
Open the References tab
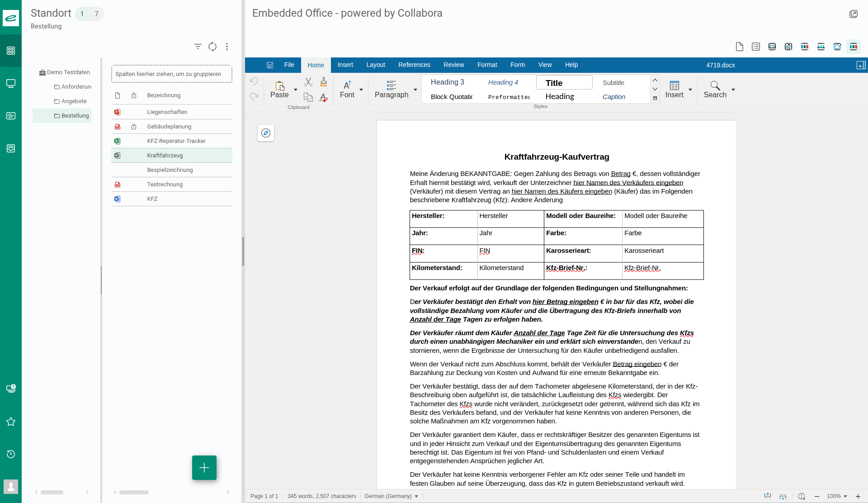(x=414, y=65)
